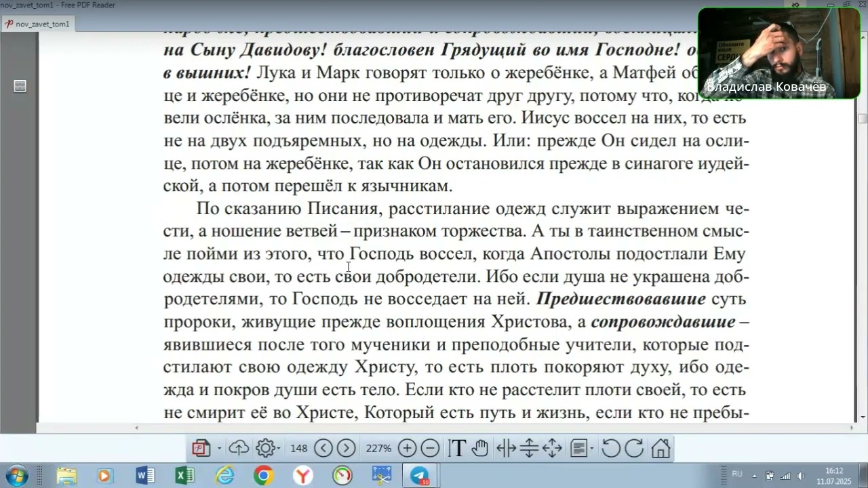This screenshot has width=868, height=488.
Task: Open the clock showing 16:12
Action: point(834,475)
